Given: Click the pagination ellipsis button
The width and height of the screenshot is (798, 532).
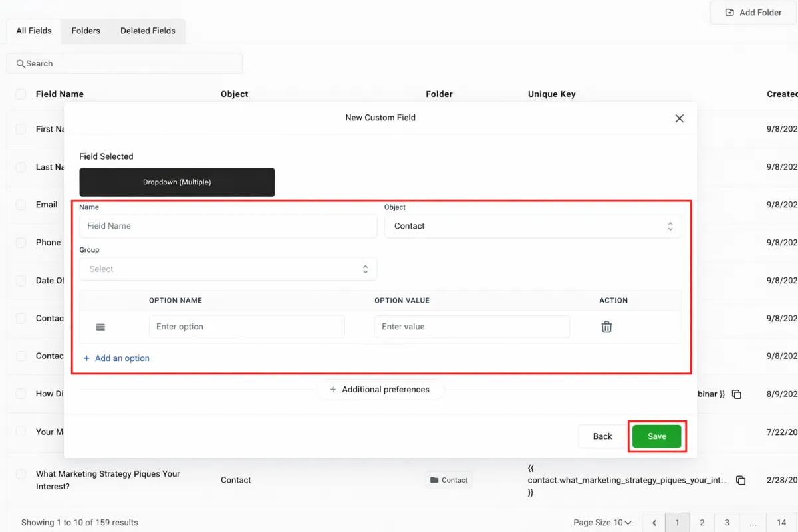Looking at the screenshot, I should [x=753, y=523].
